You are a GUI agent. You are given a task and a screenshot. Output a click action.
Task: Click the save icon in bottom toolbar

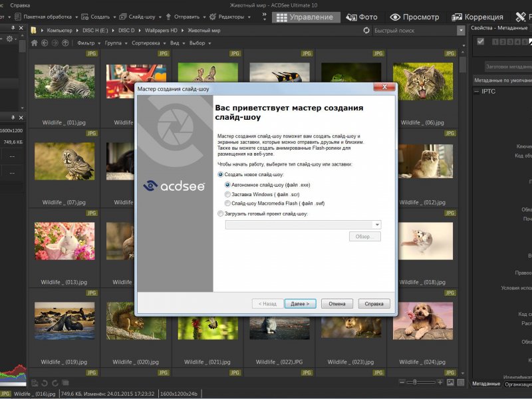35,383
